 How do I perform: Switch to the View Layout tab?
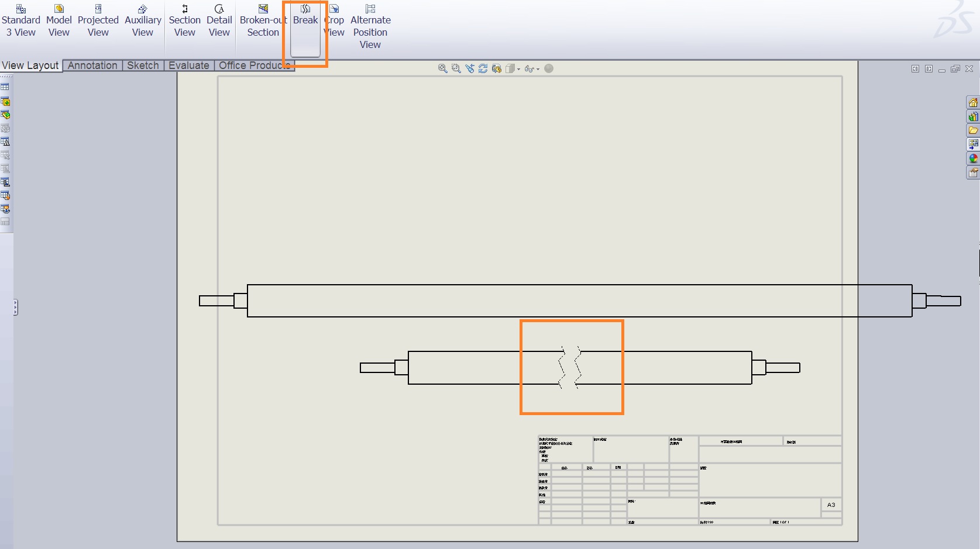[x=30, y=65]
